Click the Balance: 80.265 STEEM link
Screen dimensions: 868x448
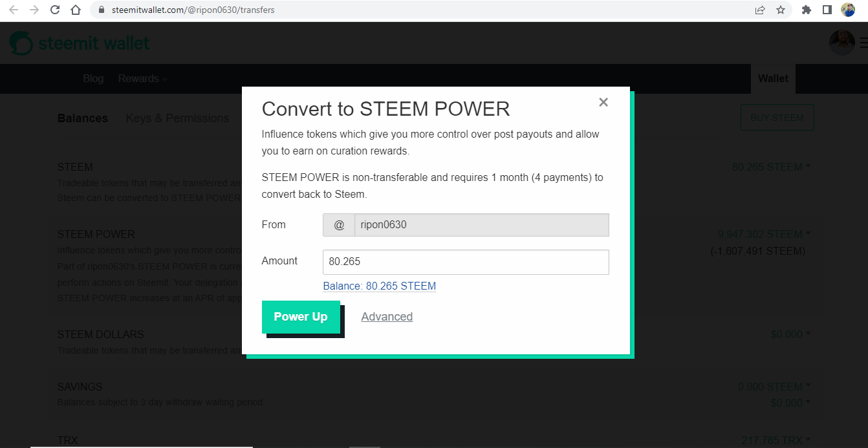380,286
